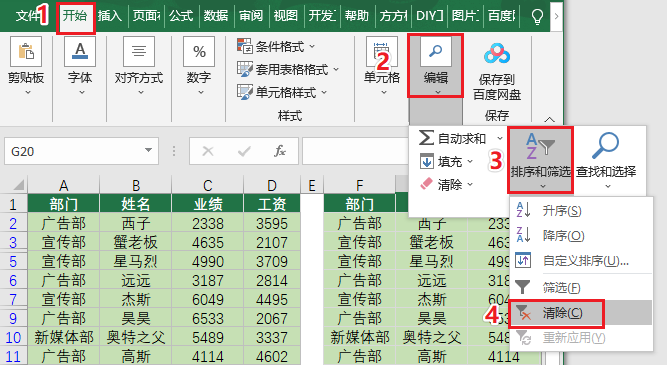Select column F header
The image size is (667, 365).
click(359, 185)
